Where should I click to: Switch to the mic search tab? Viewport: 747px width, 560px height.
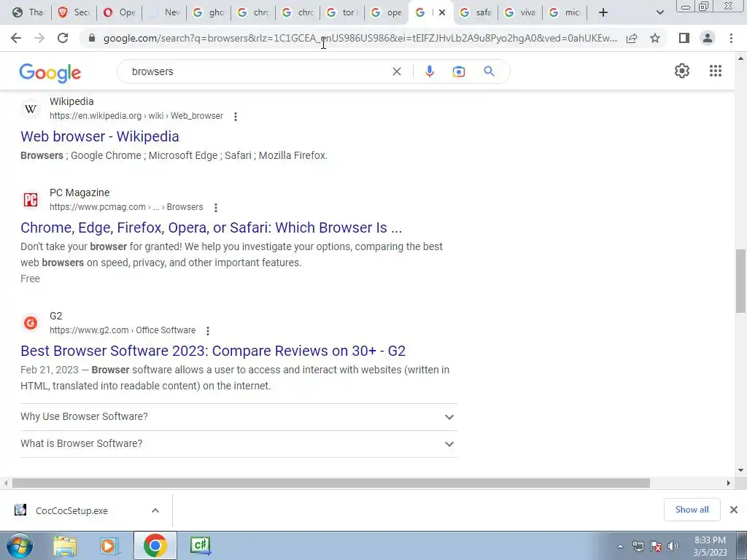click(565, 12)
